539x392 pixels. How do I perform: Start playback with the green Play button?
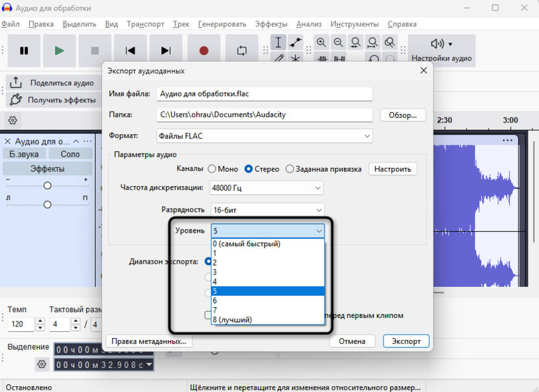click(60, 51)
